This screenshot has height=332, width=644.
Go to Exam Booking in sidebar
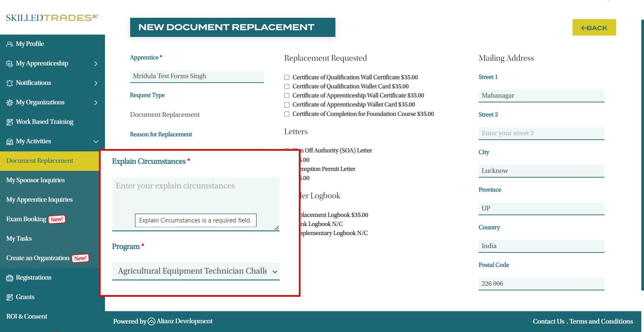26,219
